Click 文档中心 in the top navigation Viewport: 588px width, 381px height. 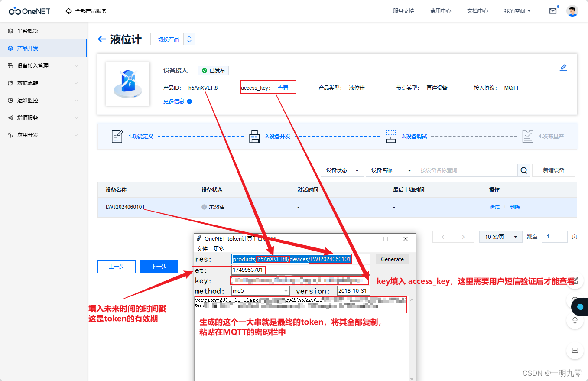tap(478, 11)
